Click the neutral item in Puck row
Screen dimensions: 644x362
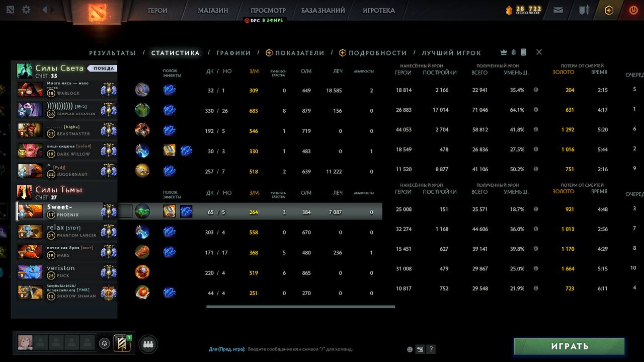(142, 272)
